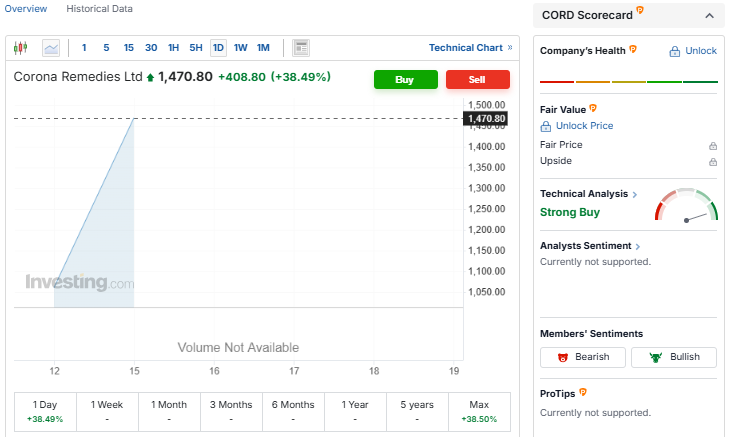Select the 30 minute interval

[151, 48]
